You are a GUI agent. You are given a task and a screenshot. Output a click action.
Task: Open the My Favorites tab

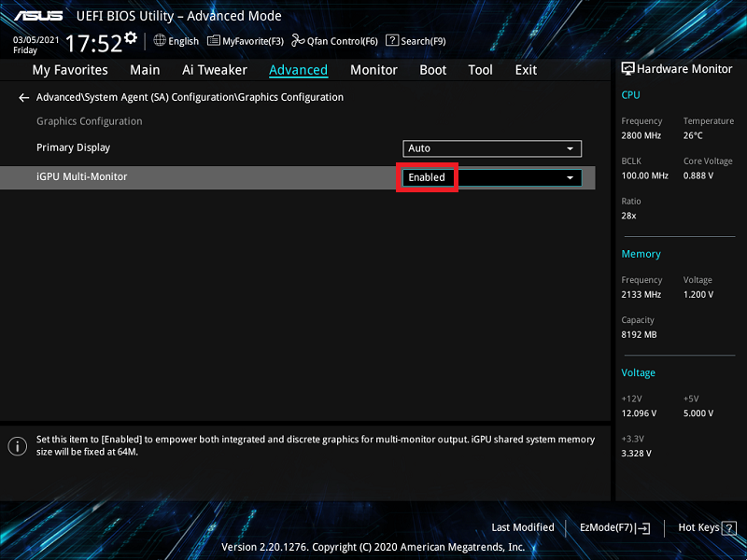[x=70, y=70]
